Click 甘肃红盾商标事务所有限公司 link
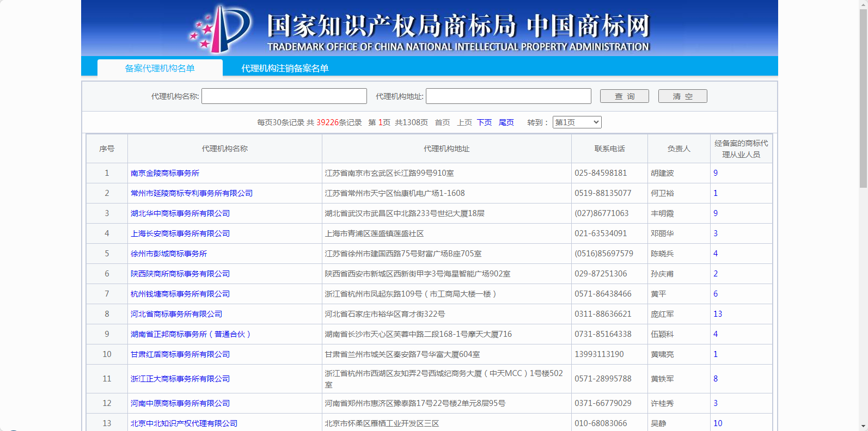 tap(180, 354)
